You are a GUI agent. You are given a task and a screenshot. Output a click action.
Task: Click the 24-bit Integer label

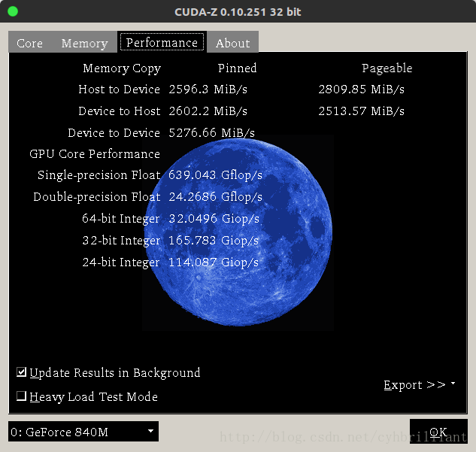coord(121,262)
